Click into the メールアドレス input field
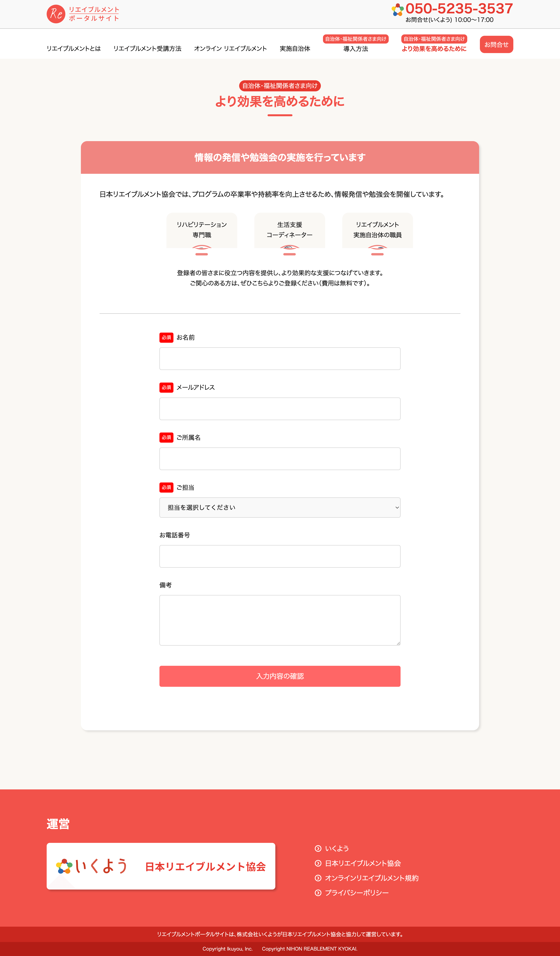 [x=280, y=409]
